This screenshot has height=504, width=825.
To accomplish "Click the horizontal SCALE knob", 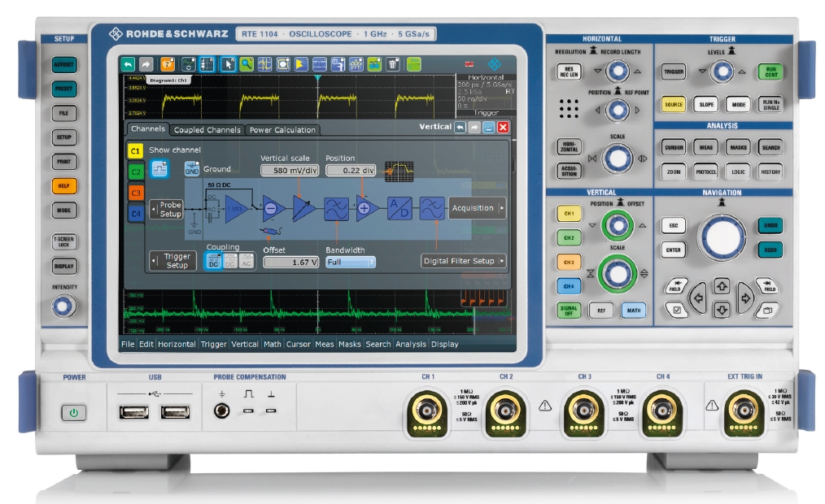I will pos(618,159).
